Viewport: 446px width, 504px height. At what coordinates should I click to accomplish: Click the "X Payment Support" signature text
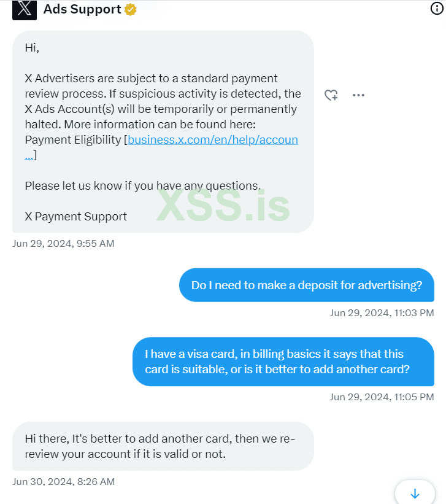tap(76, 216)
